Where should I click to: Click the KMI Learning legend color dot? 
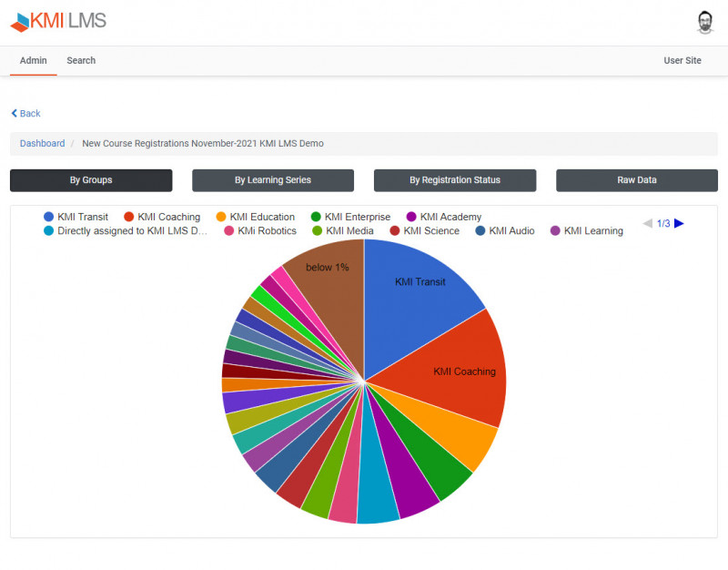555,231
